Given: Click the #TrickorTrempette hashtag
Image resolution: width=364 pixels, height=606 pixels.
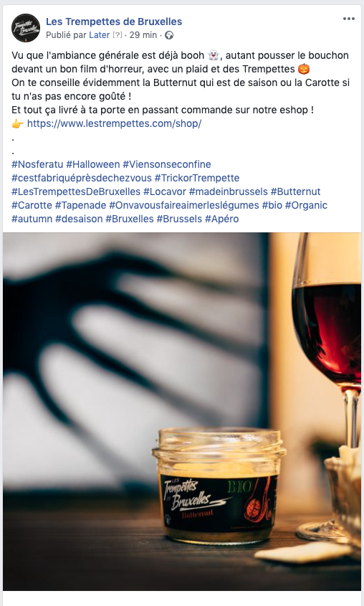Looking at the screenshot, I should pos(197,178).
